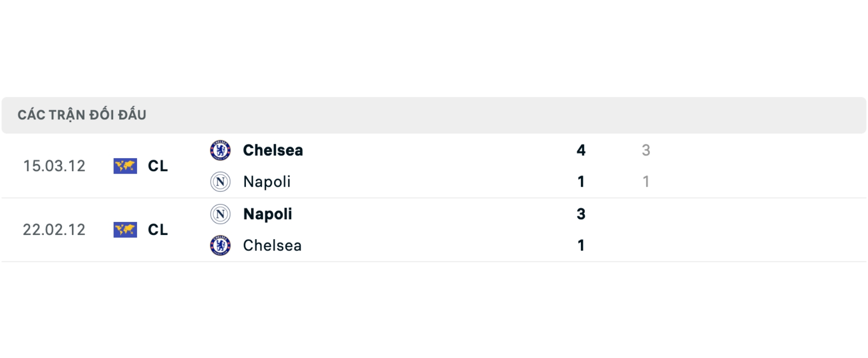
Task: Click the match date 15.03.12
Action: pyautogui.click(x=54, y=166)
